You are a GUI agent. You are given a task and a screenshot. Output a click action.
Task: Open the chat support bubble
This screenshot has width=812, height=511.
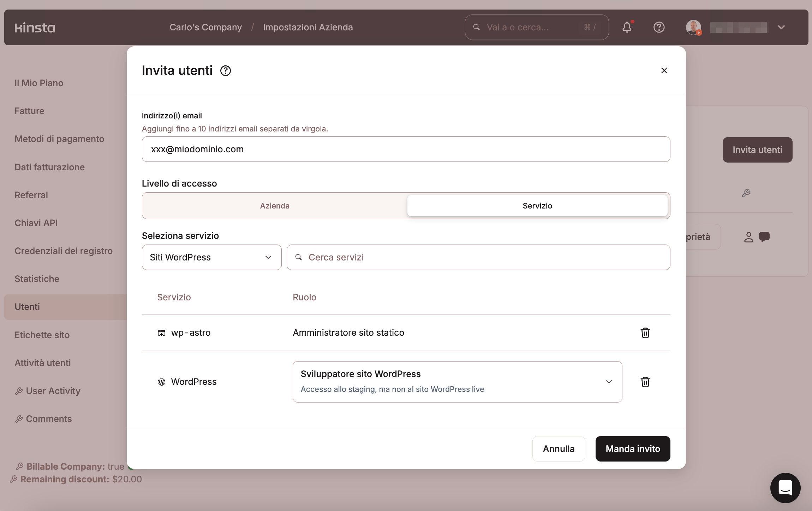[x=785, y=488]
